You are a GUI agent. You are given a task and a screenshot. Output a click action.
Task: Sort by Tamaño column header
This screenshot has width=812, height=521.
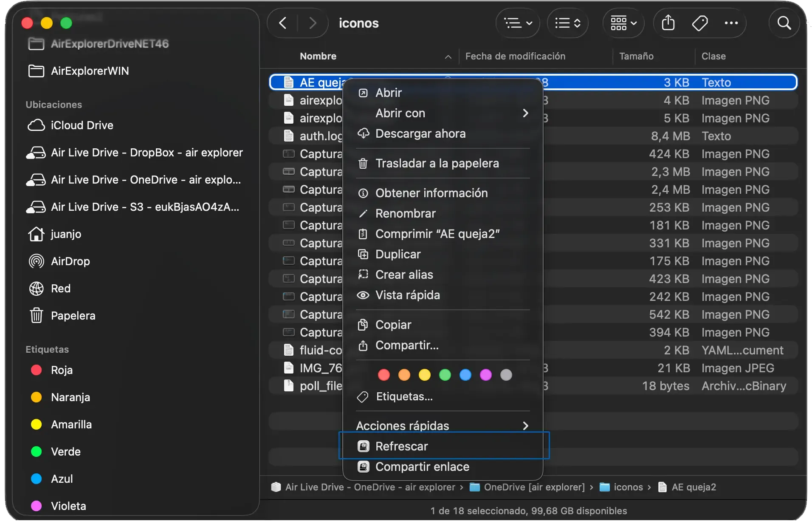coord(636,56)
